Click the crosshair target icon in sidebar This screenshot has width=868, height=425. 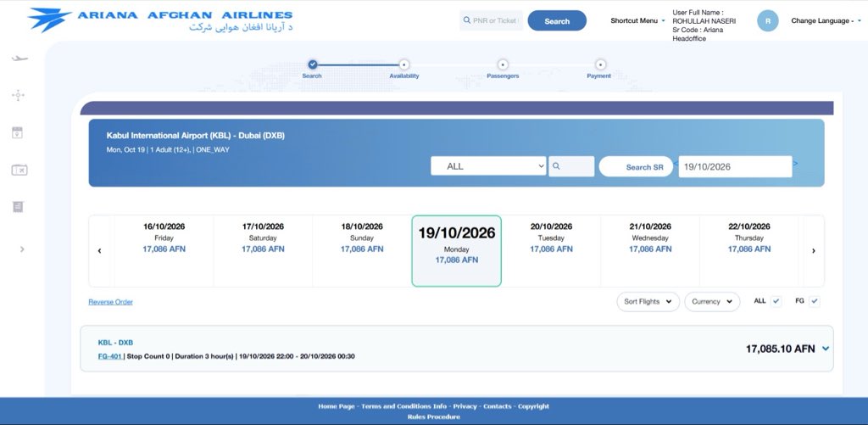18,95
